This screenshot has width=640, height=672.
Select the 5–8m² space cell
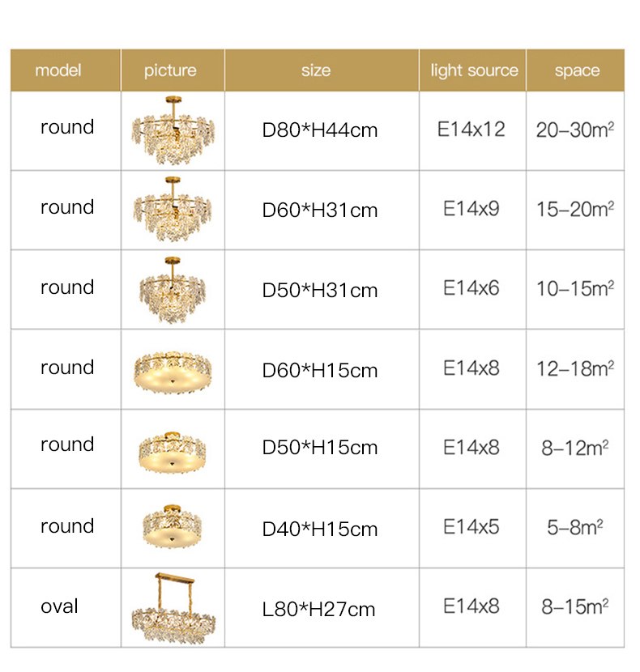[x=574, y=528]
